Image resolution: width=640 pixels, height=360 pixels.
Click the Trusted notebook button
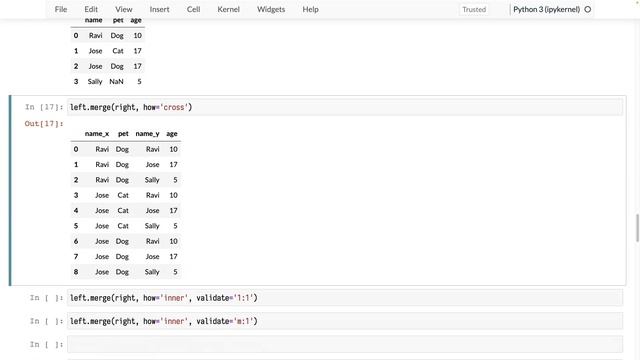point(474,9)
